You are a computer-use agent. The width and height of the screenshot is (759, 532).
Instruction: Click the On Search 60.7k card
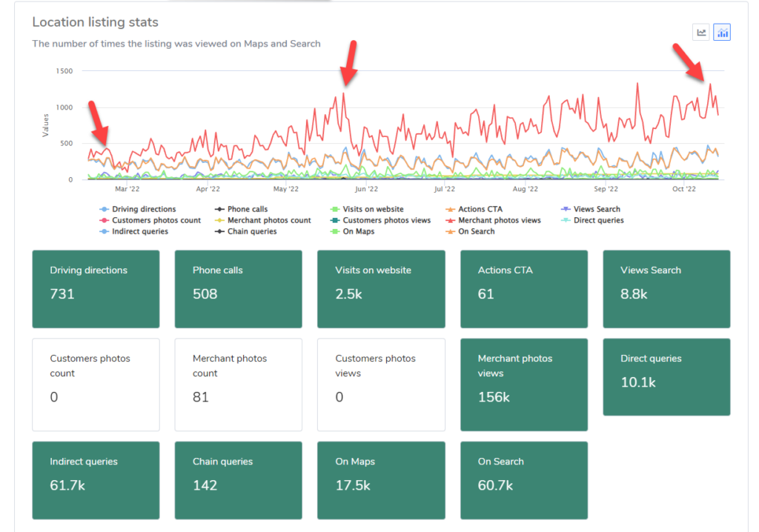523,479
